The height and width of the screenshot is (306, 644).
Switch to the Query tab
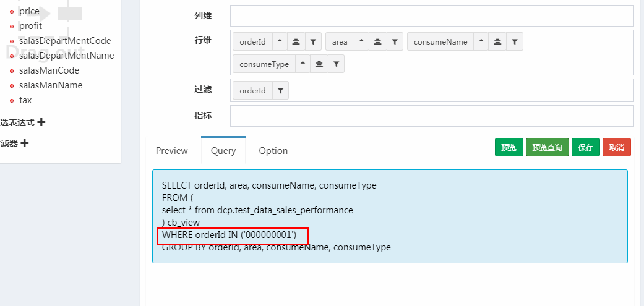tap(223, 151)
